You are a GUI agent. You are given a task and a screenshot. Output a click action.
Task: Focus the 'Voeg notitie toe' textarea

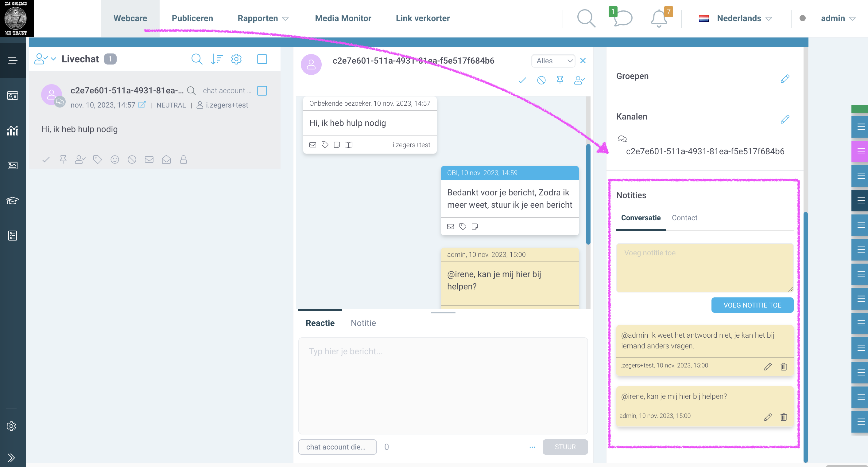pyautogui.click(x=705, y=268)
